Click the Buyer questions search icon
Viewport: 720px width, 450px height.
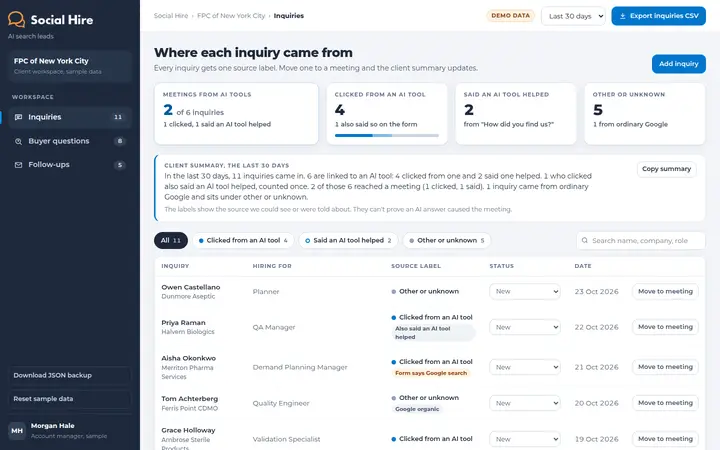coord(18,141)
